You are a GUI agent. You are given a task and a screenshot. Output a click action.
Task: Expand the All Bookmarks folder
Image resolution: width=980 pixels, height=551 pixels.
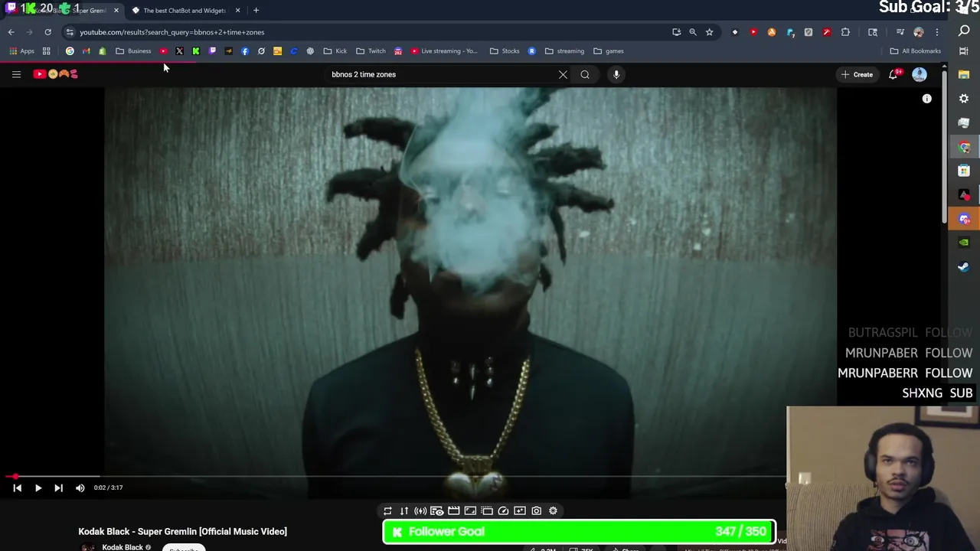pyautogui.click(x=916, y=51)
